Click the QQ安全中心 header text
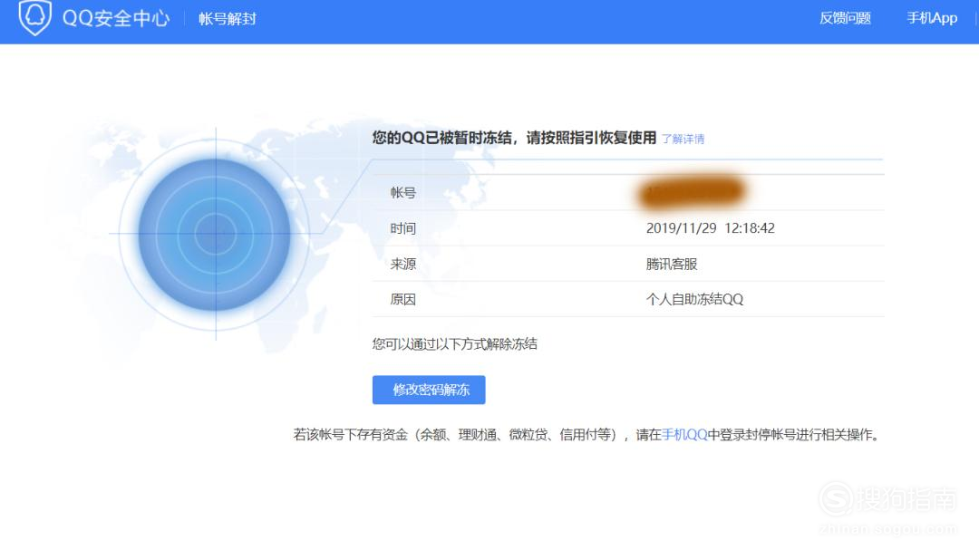Viewport: 979px width, 560px height. tap(115, 18)
